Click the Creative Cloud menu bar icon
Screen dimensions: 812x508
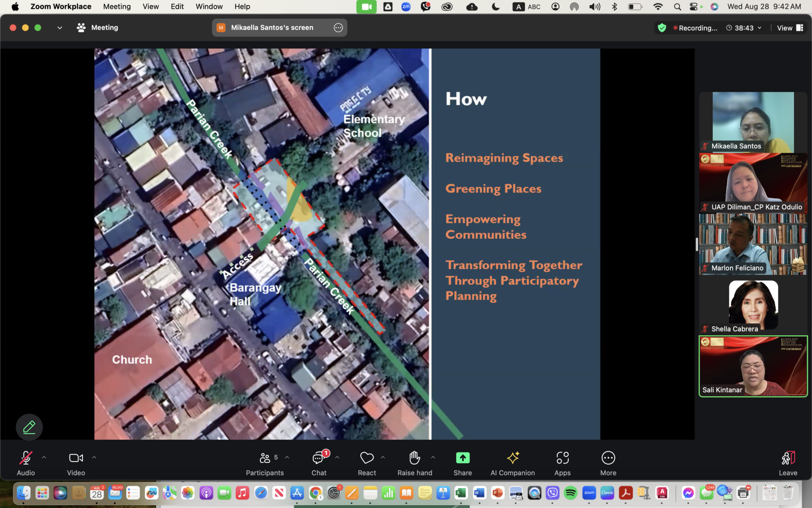tap(447, 7)
